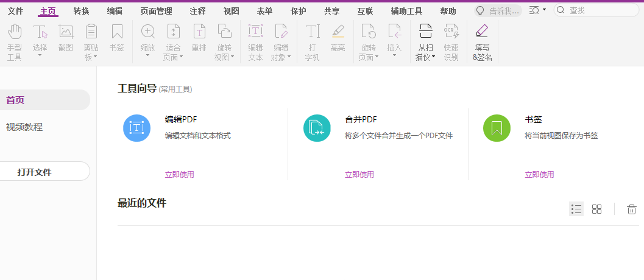The image size is (644, 280).
Task: Click the green 书签 circle icon
Action: (x=497, y=128)
